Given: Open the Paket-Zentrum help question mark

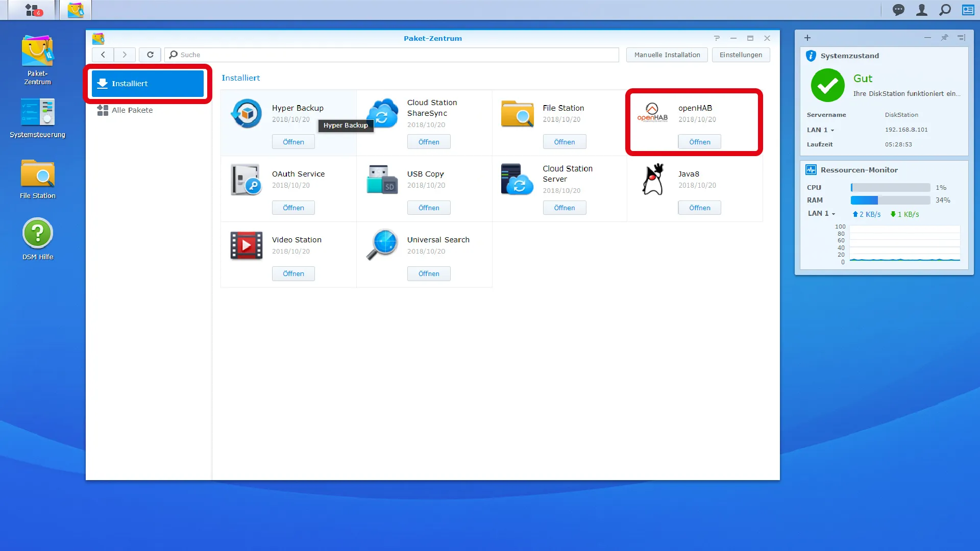Looking at the screenshot, I should [x=717, y=38].
